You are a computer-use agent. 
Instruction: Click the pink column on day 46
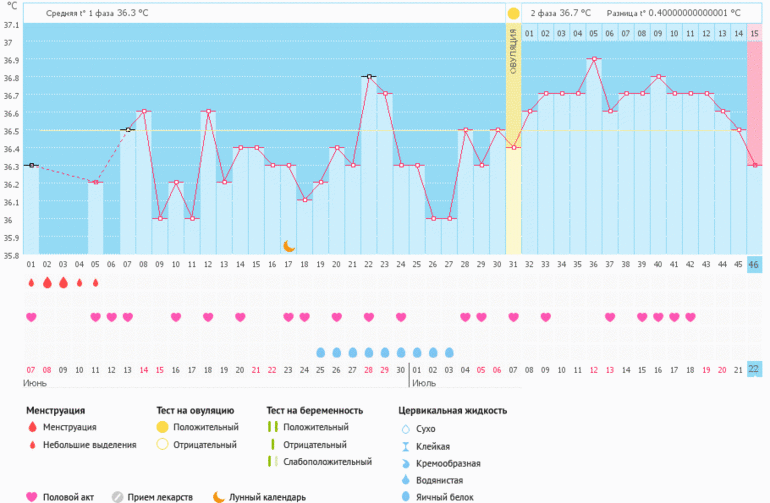754,100
